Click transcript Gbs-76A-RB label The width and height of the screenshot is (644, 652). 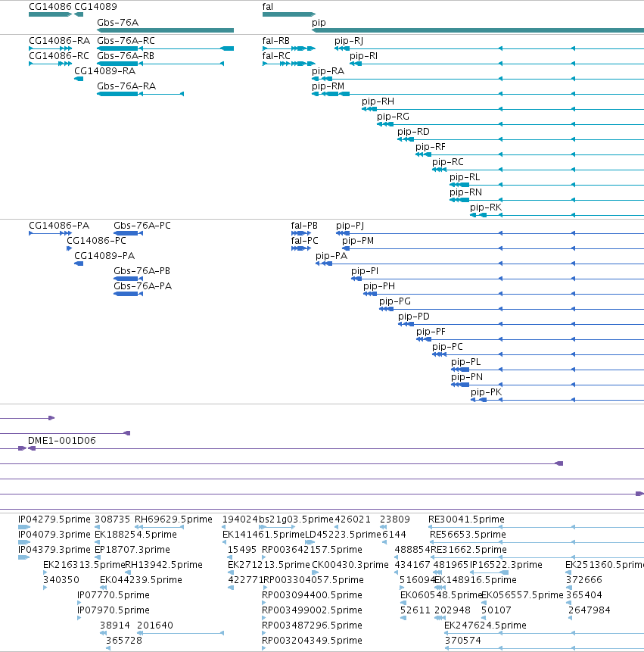tap(126, 56)
